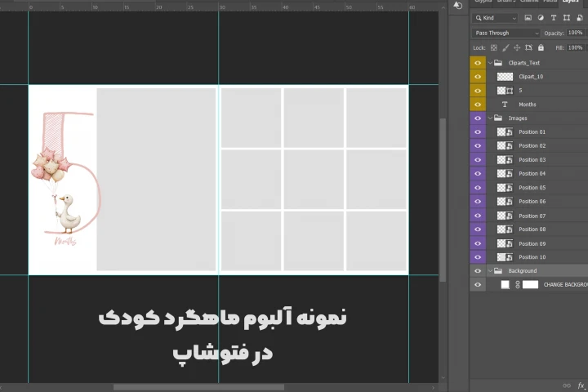Click chain link icon on CHANGE BACKGROUND layer
The height and width of the screenshot is (392, 588).
518,285
